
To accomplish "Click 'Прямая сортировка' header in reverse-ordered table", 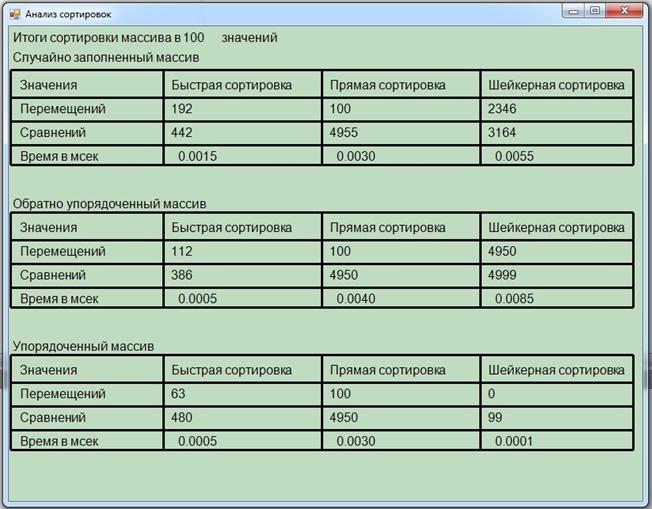I will click(x=401, y=227).
